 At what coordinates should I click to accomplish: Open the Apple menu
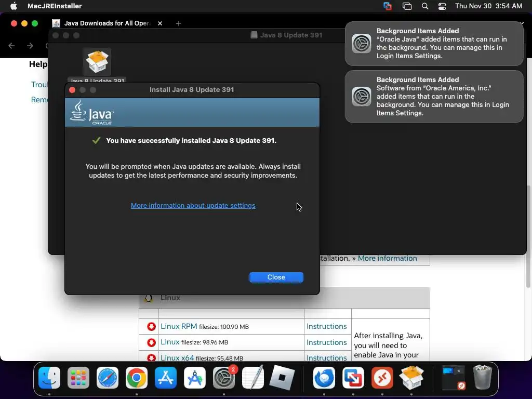[14, 6]
